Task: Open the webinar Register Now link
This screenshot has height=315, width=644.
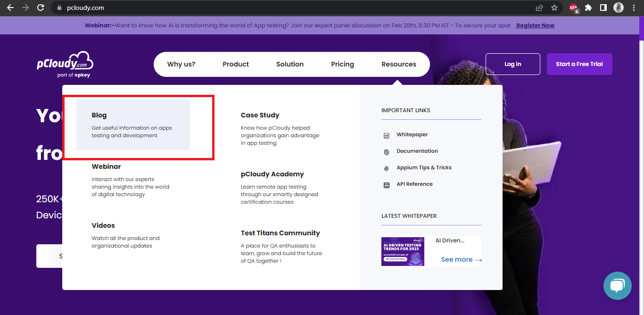Action: (x=535, y=25)
